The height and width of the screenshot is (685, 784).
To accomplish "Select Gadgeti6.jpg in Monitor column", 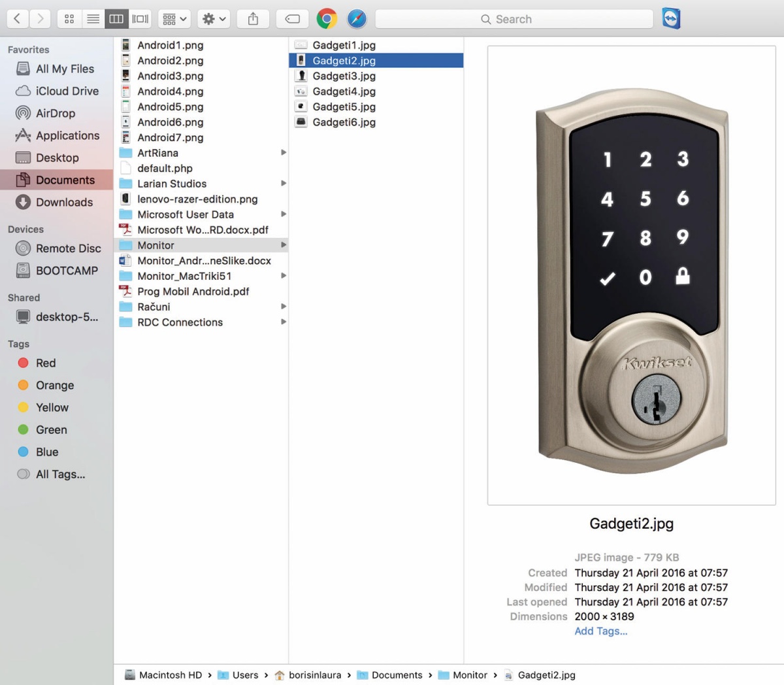I will 376,122.
